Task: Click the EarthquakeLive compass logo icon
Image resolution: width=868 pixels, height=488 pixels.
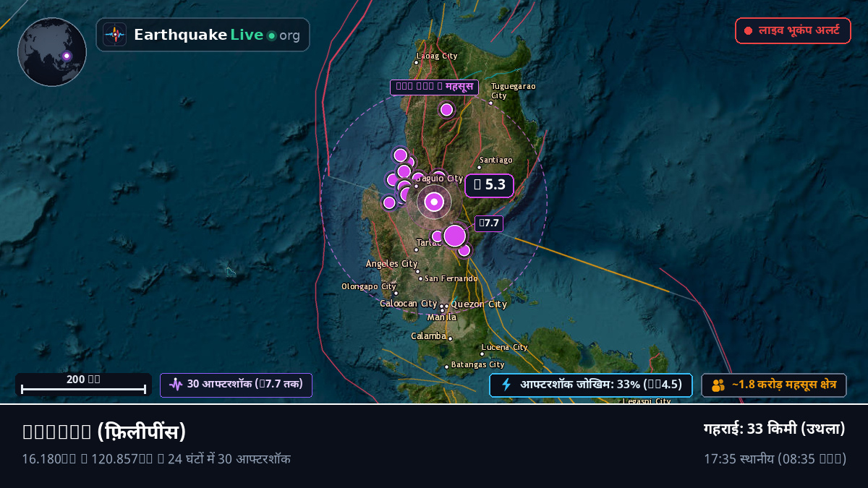Action: [x=115, y=35]
